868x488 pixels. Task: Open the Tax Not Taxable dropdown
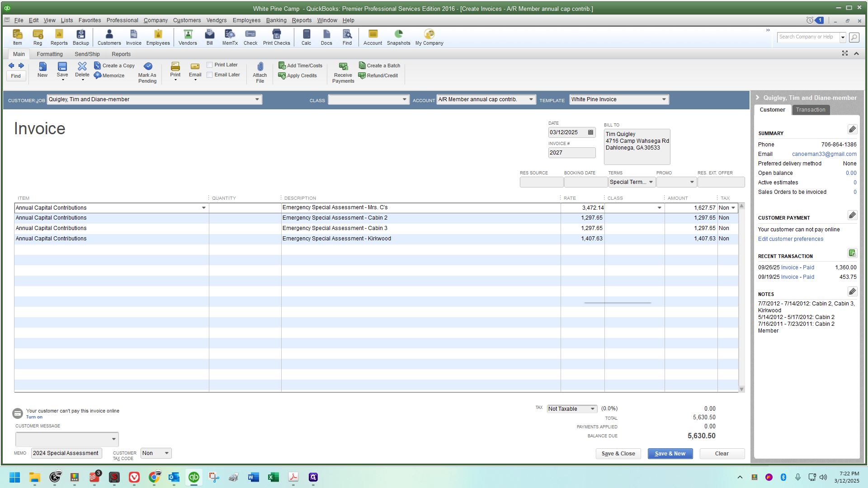click(x=592, y=409)
